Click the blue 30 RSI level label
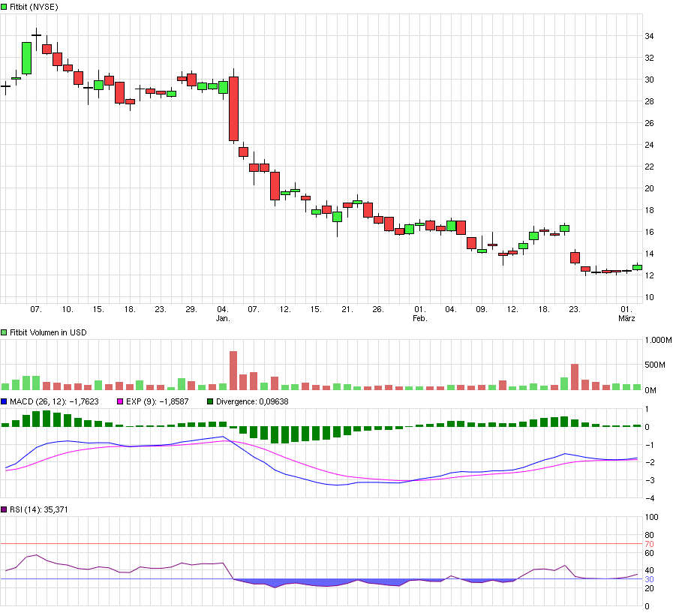Screen dimensions: 676x616 tap(649, 579)
